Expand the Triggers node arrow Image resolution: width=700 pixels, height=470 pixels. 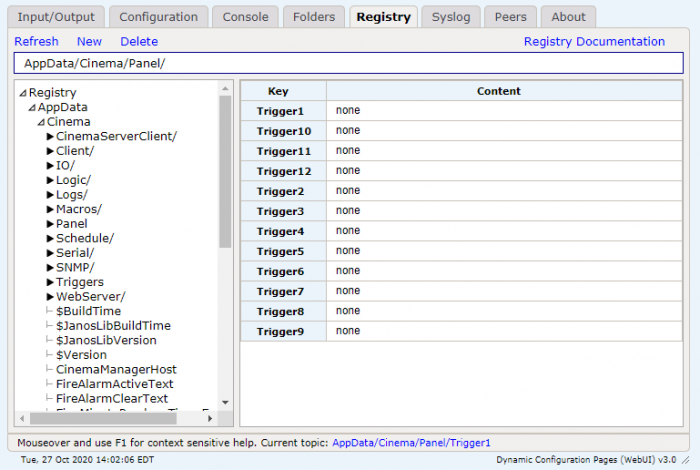(50, 282)
